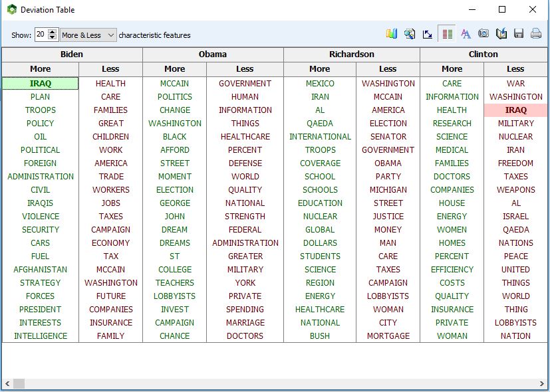
Task: Maximize the Deviation Table window
Action: [x=502, y=9]
